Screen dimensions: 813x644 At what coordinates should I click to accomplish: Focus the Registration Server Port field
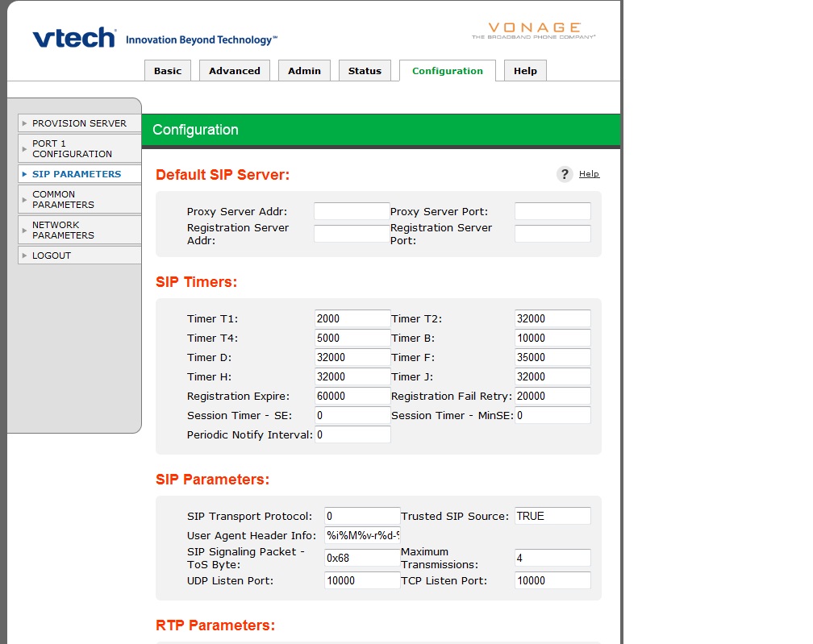click(x=552, y=234)
